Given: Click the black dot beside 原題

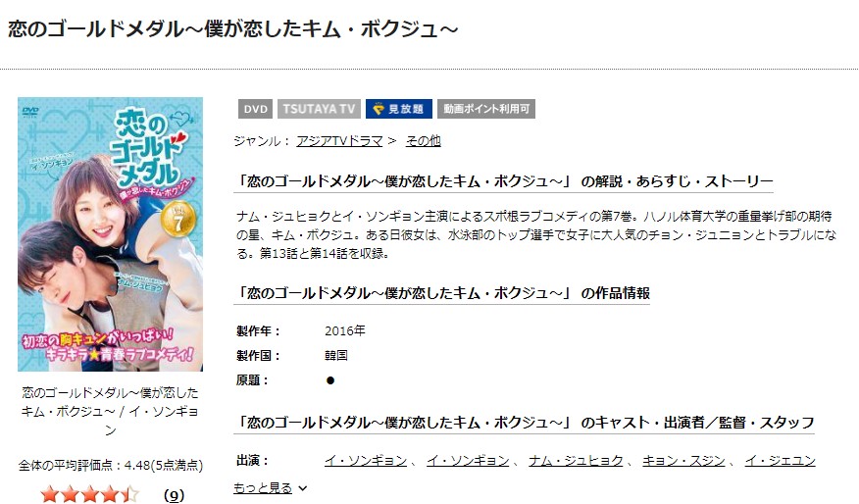Looking at the screenshot, I should click(x=329, y=380).
